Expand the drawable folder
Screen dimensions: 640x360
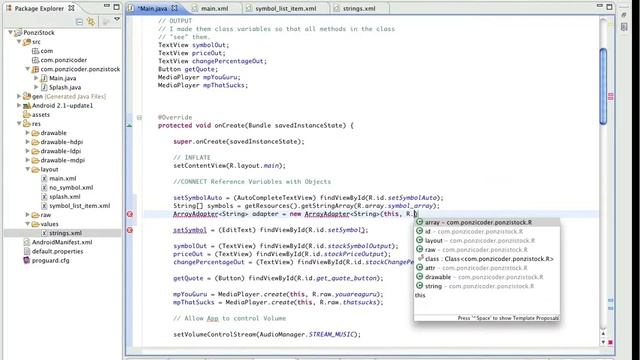(x=27, y=133)
